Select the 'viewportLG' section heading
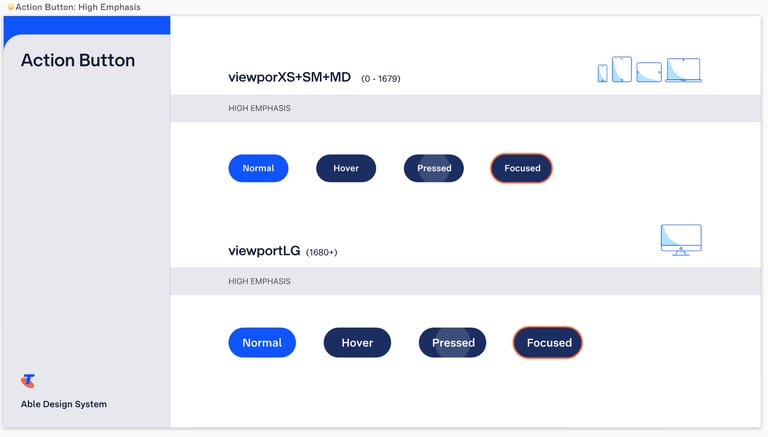Screen dimensions: 768x437 [264, 251]
